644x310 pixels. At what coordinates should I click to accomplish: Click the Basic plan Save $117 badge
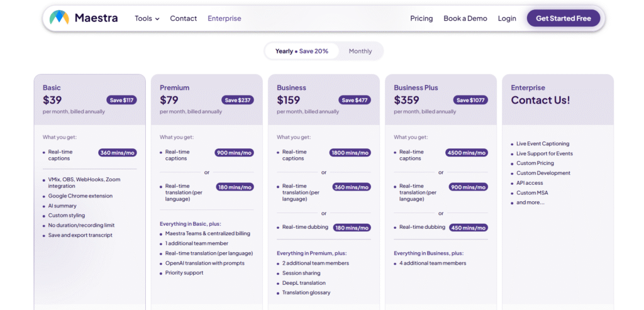[121, 100]
